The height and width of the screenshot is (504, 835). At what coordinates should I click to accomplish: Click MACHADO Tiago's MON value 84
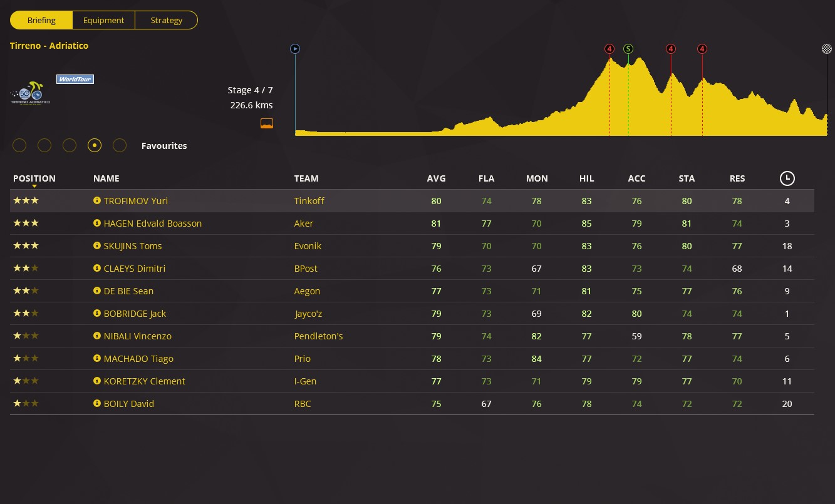(x=537, y=359)
